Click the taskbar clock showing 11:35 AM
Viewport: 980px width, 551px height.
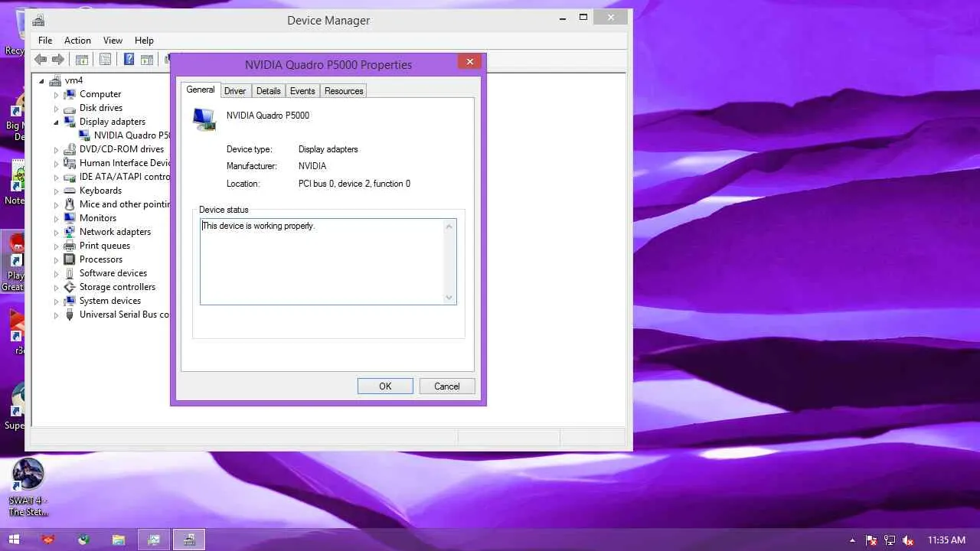(x=946, y=540)
